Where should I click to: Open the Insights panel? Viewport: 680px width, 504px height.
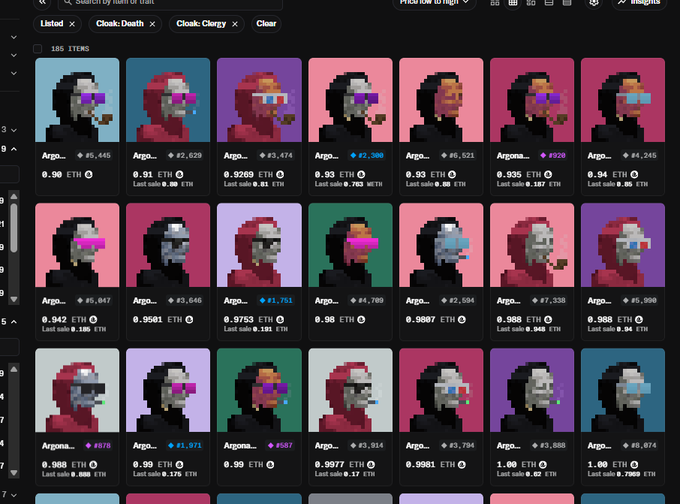point(639,2)
